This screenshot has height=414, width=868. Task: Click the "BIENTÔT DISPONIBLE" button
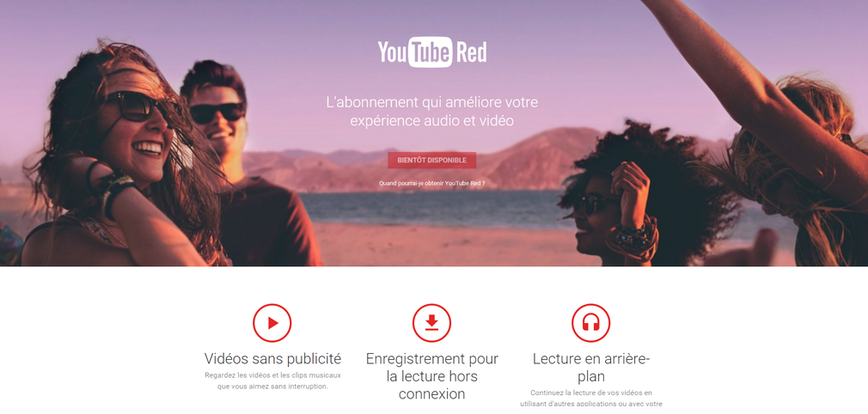click(431, 161)
